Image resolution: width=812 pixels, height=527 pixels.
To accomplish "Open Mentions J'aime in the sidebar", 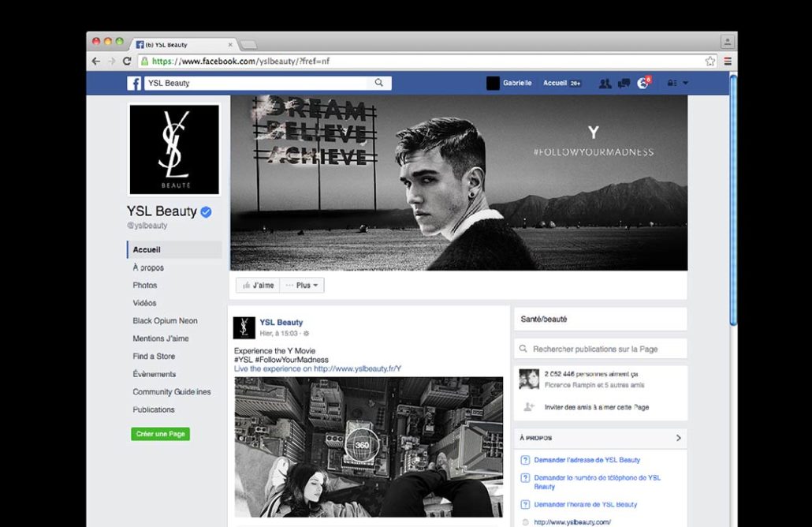I will 161,338.
